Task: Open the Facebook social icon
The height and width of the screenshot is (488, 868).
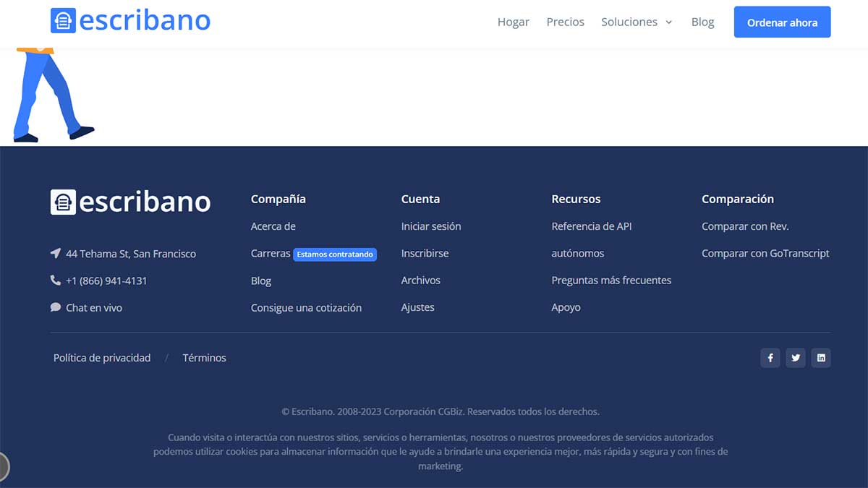Action: [x=770, y=358]
